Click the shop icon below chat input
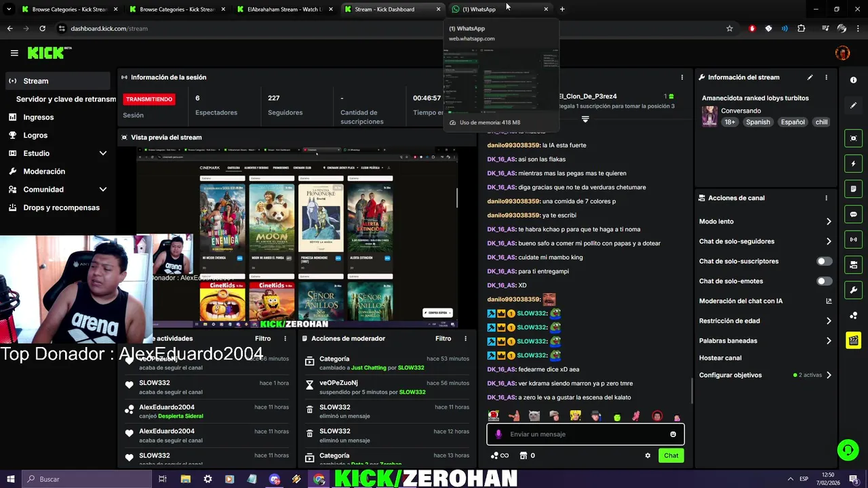Viewport: 868px width, 488px height. point(524,455)
